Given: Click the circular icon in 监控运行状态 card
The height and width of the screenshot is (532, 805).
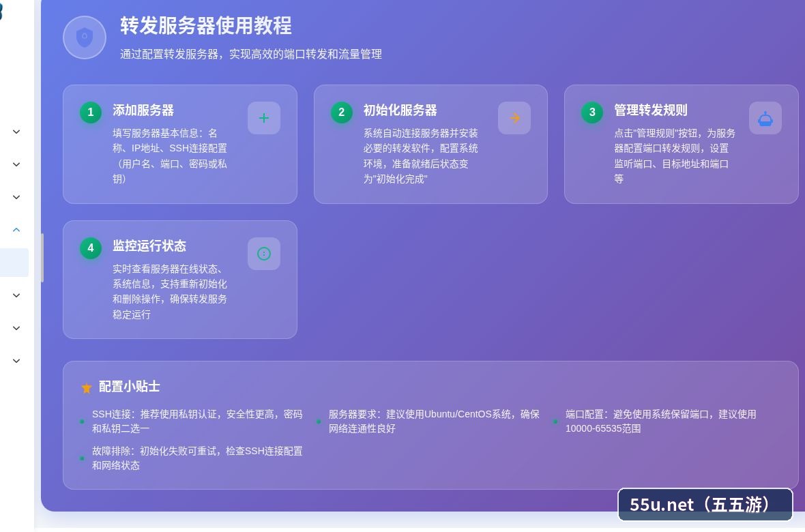Looking at the screenshot, I should (x=264, y=254).
